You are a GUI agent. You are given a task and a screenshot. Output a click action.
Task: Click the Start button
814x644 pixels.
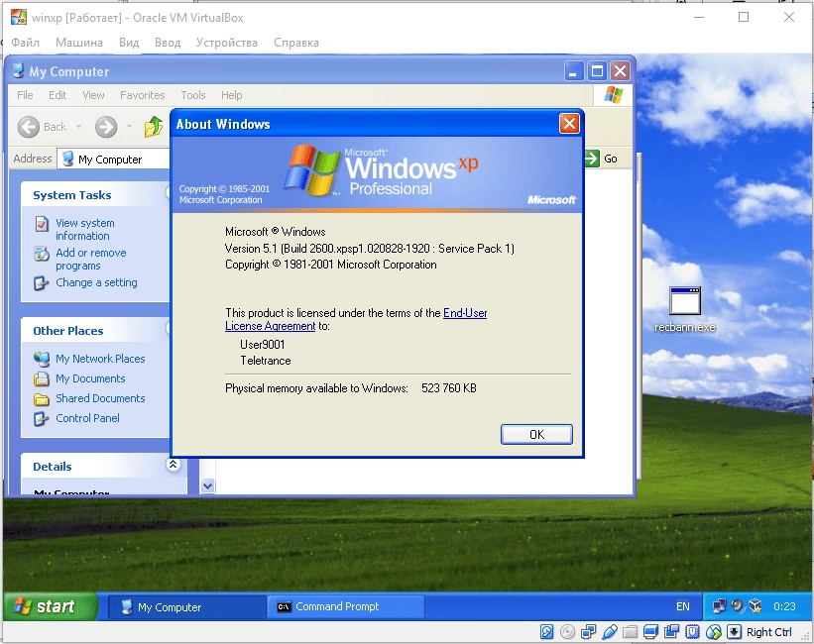(x=50, y=606)
